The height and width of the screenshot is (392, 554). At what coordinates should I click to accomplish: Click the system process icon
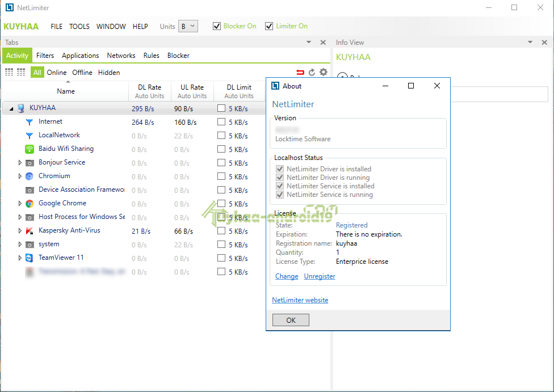point(30,245)
